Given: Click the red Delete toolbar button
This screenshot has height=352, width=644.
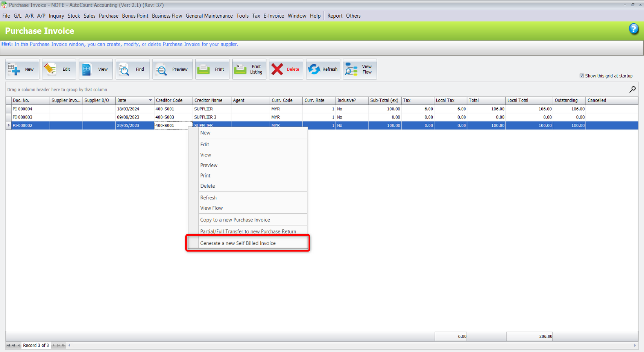Looking at the screenshot, I should coord(286,69).
